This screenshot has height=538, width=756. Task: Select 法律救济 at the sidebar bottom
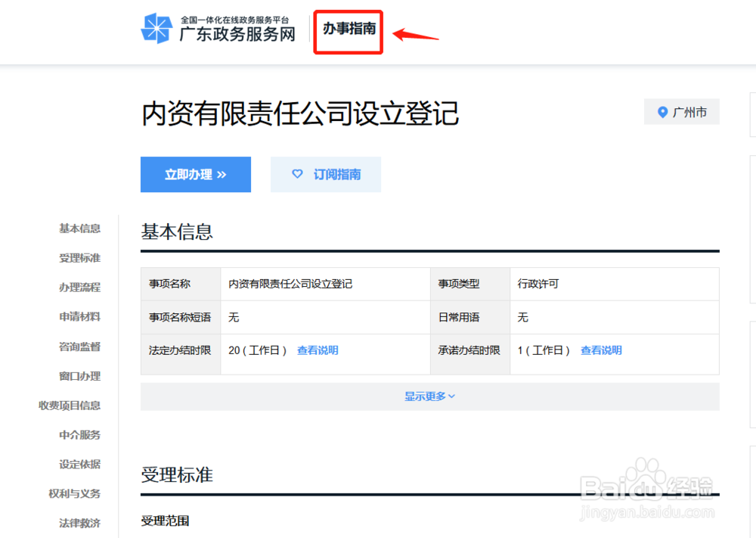pos(79,523)
